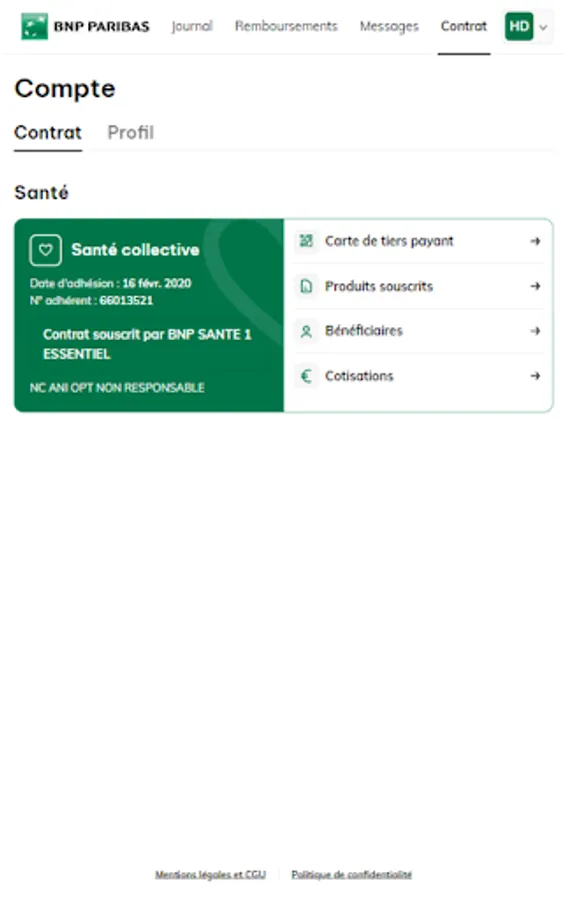
Task: Click the Bénéficiaires person icon
Action: point(306,331)
